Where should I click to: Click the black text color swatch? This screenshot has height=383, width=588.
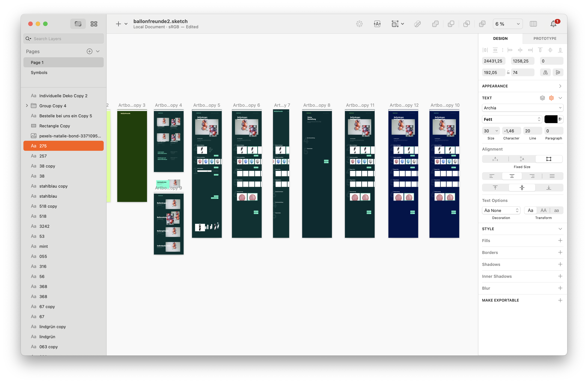[551, 119]
